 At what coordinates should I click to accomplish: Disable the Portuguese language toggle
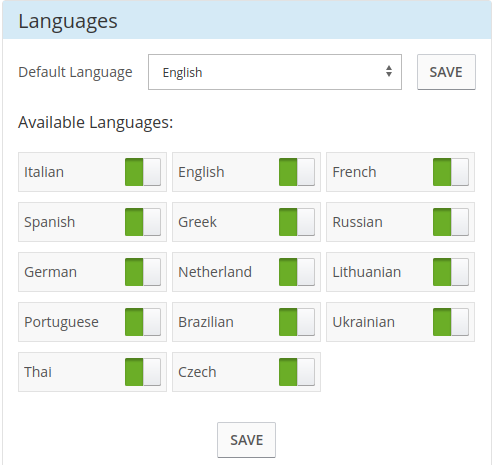[143, 322]
